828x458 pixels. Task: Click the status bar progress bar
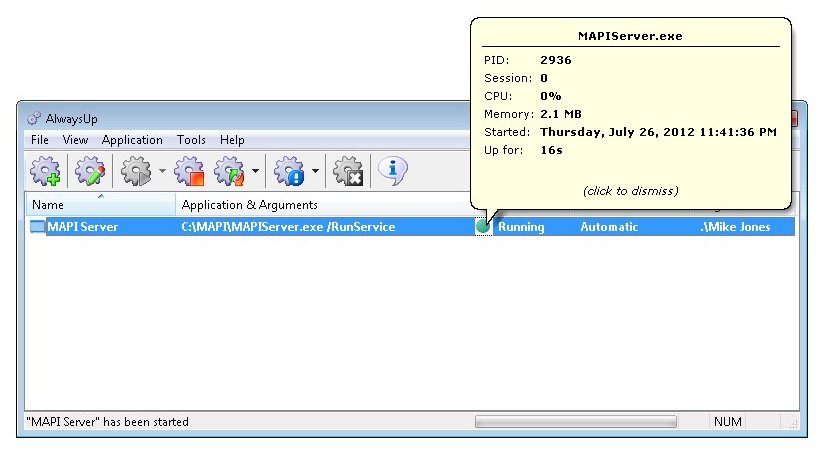click(x=576, y=422)
